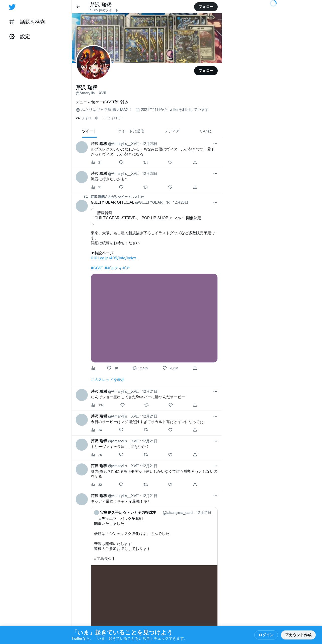Screen dimensions: 322x644
Task: Open the 0101.co.jp link
Action: tap(115, 258)
